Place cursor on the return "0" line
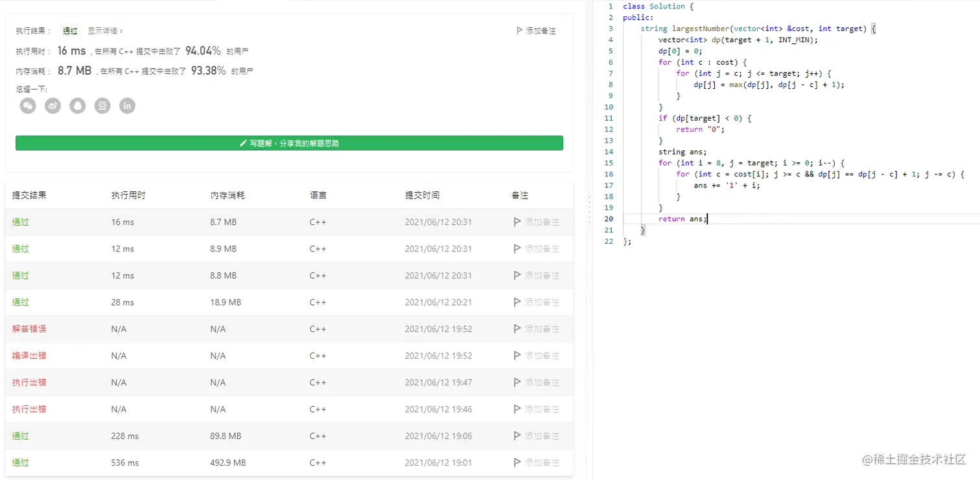This screenshot has height=480, width=980. tap(701, 129)
